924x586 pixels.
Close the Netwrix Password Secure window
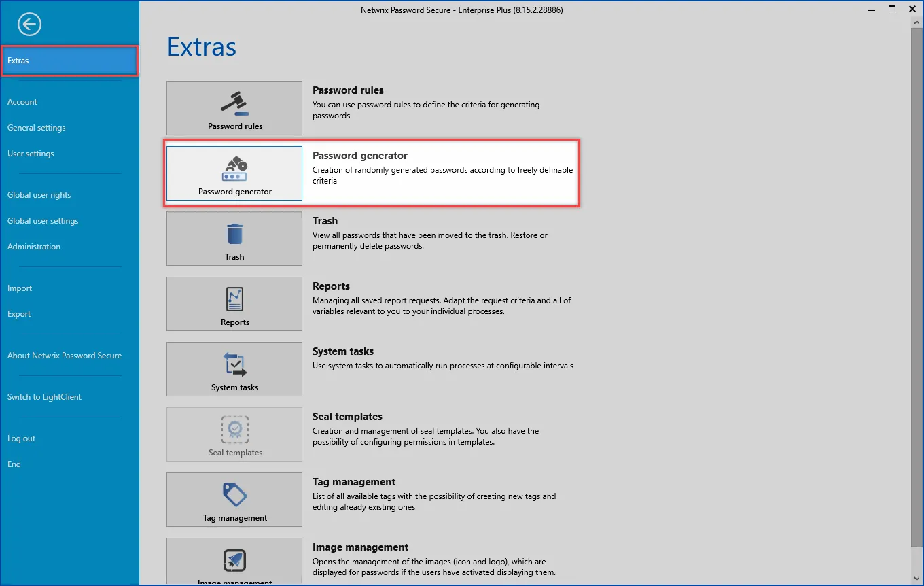(912, 10)
